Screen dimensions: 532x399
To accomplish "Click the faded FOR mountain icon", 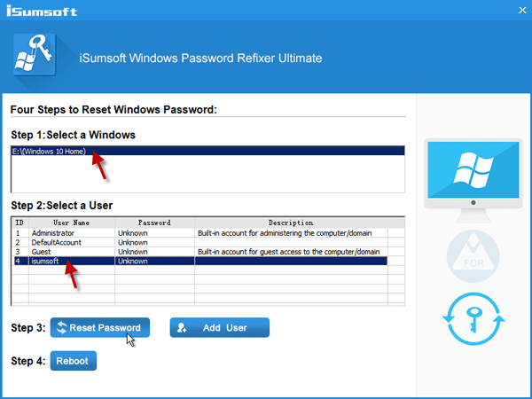I will click(473, 256).
